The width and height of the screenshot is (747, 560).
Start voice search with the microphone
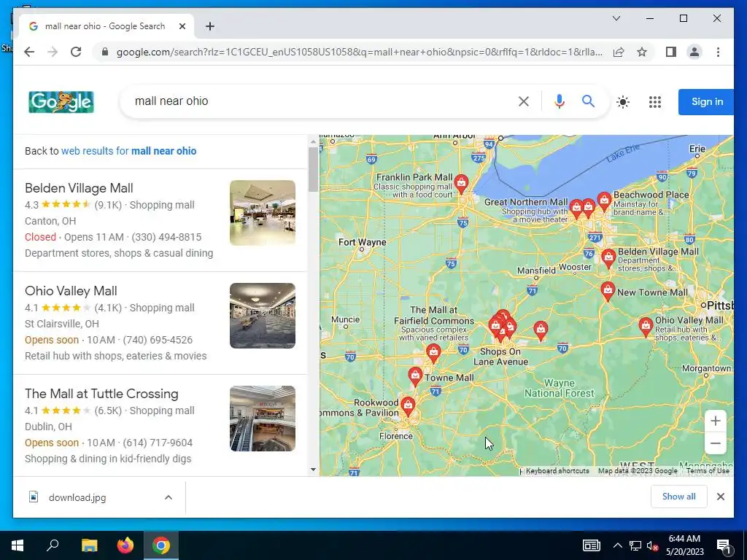tap(560, 101)
